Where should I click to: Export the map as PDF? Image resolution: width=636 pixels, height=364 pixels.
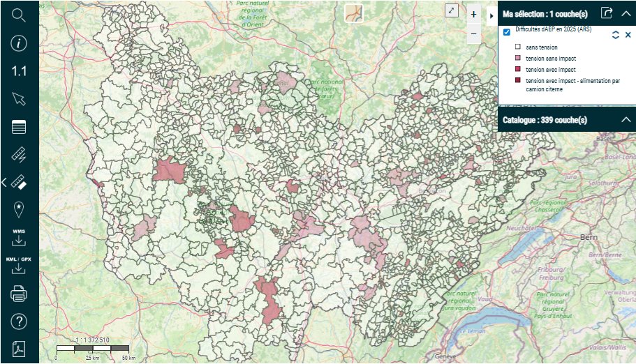[19, 348]
